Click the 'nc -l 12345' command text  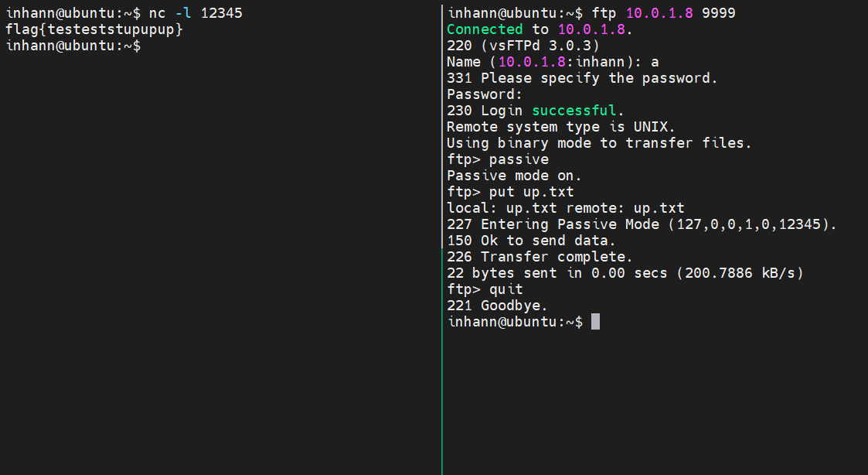(196, 12)
